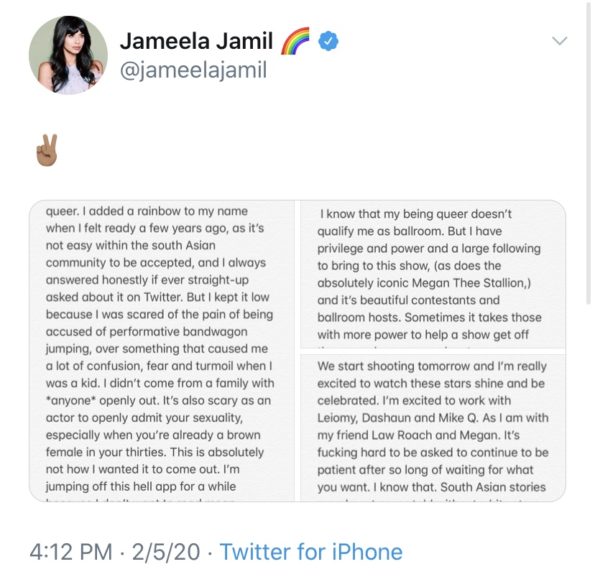Click the blue verified badge
Viewport: 595px width, 582px height.
click(328, 41)
